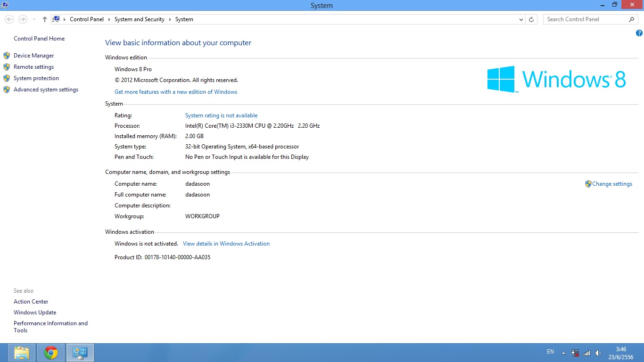644x362 pixels.
Task: Go up one level with the Up arrow
Action: [45, 19]
